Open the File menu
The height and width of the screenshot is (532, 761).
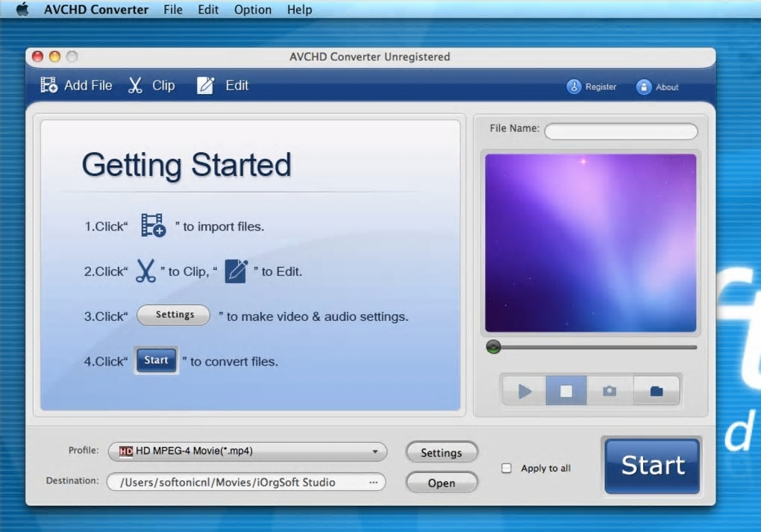coord(173,10)
